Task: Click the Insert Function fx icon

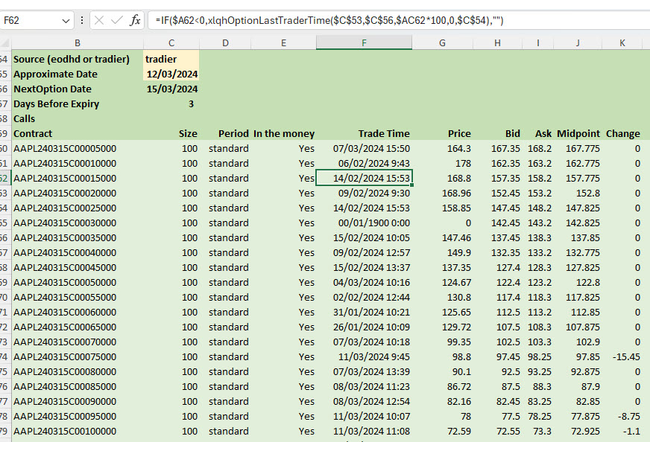Action: tap(135, 19)
